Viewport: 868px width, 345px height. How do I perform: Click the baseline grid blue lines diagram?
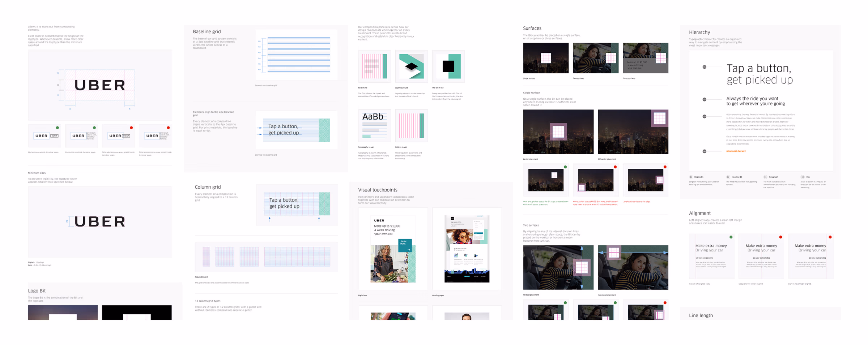coord(296,55)
